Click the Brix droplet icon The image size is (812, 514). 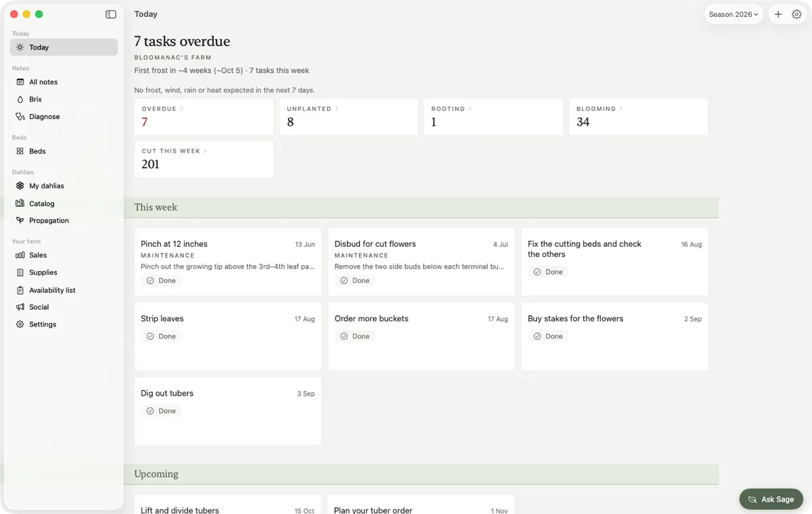point(20,99)
